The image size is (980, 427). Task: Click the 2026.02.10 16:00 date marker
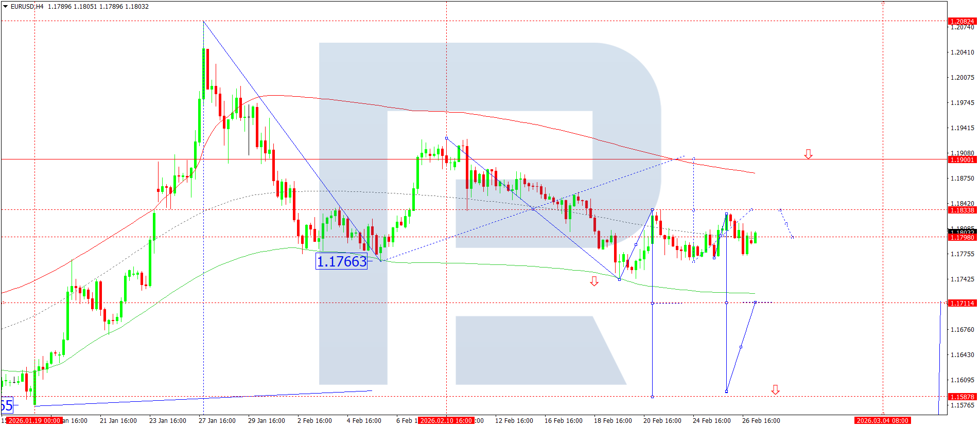point(446,421)
